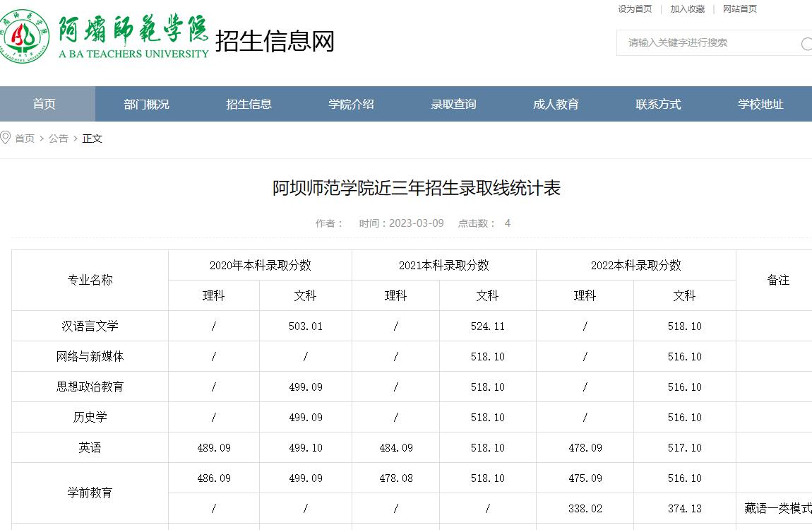Open the 招生信息 navigation menu

pyautogui.click(x=249, y=104)
